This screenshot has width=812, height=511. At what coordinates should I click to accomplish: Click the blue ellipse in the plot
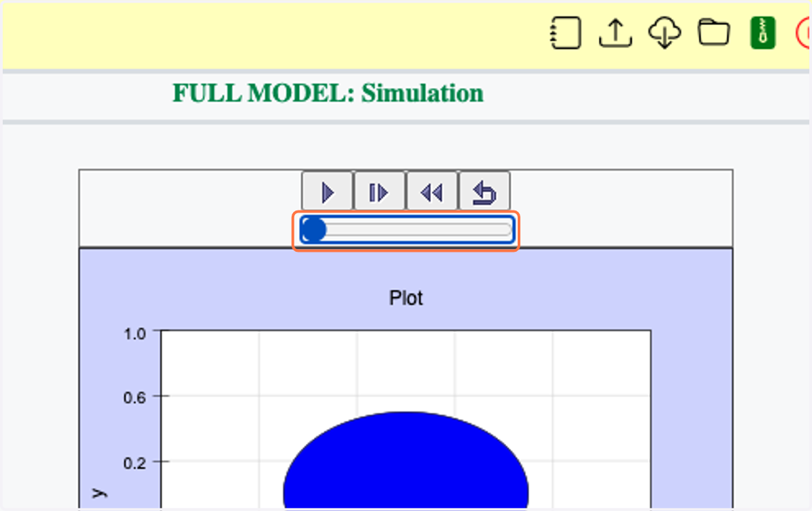point(406,460)
